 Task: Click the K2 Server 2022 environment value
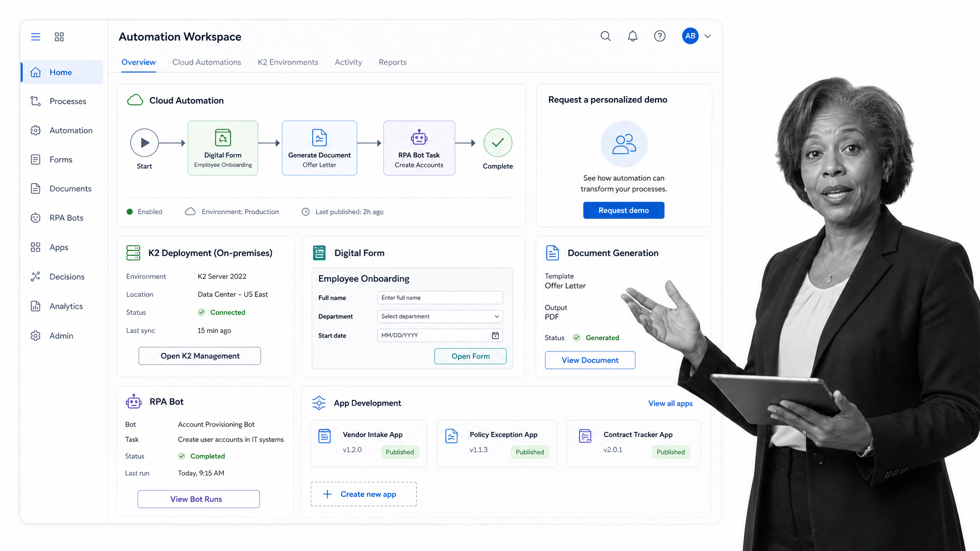tap(222, 276)
